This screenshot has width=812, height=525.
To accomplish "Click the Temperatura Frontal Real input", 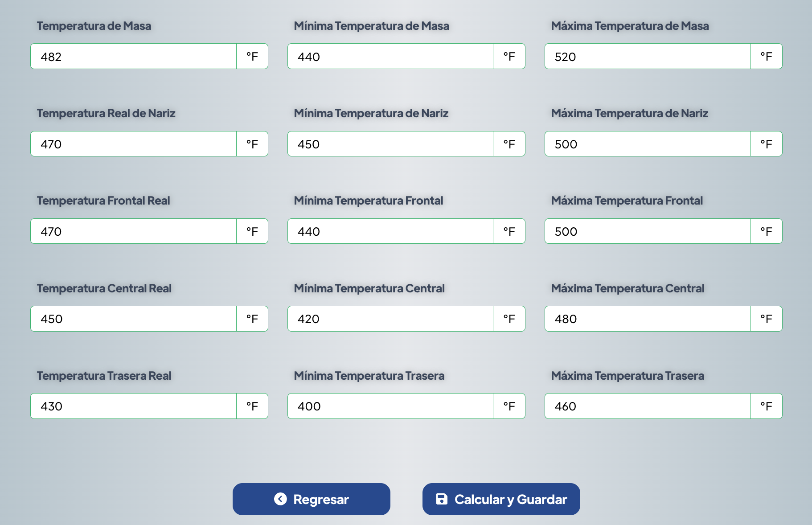I will click(133, 231).
